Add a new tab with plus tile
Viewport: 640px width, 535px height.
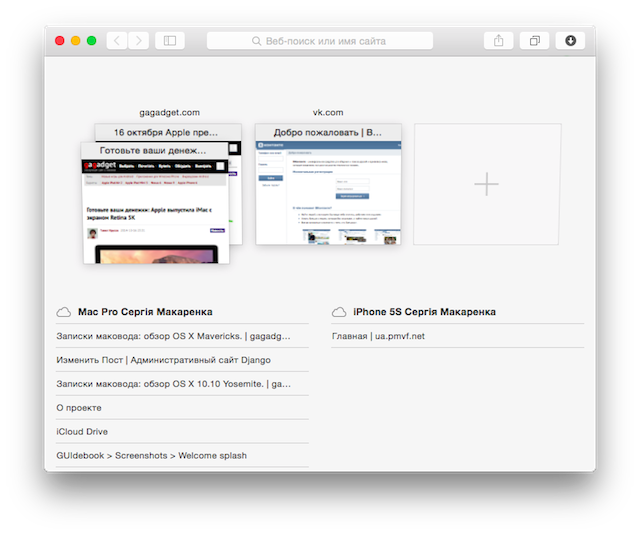[x=487, y=184]
